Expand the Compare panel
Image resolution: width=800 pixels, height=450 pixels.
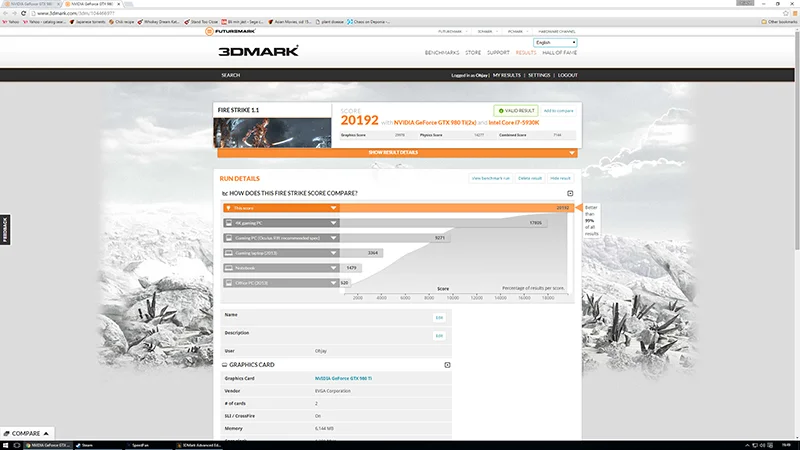26,433
